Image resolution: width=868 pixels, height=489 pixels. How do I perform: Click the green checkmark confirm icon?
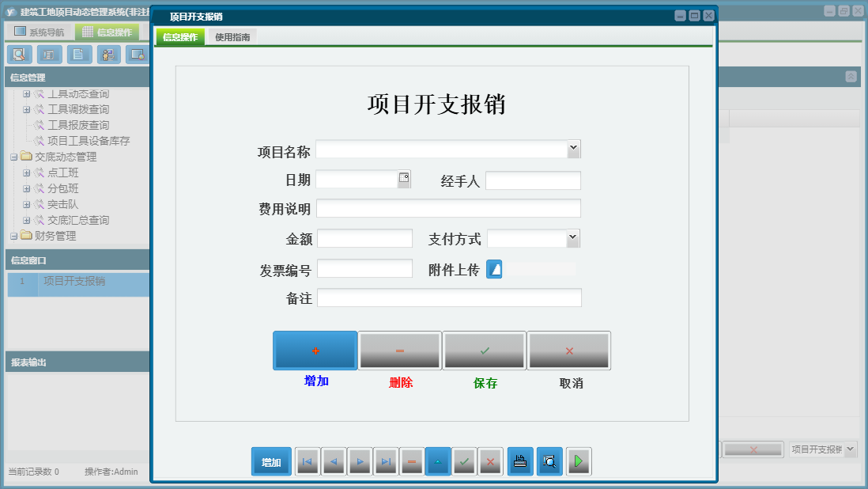coord(464,461)
